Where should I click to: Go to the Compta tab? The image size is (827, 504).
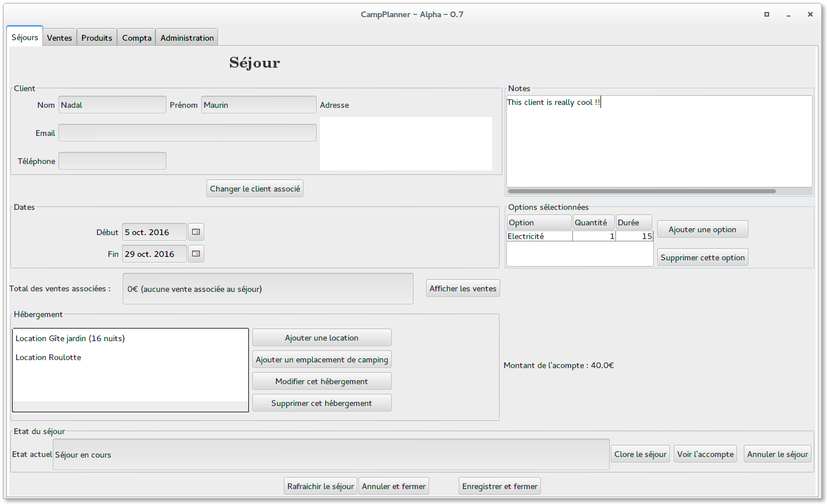tap(136, 38)
